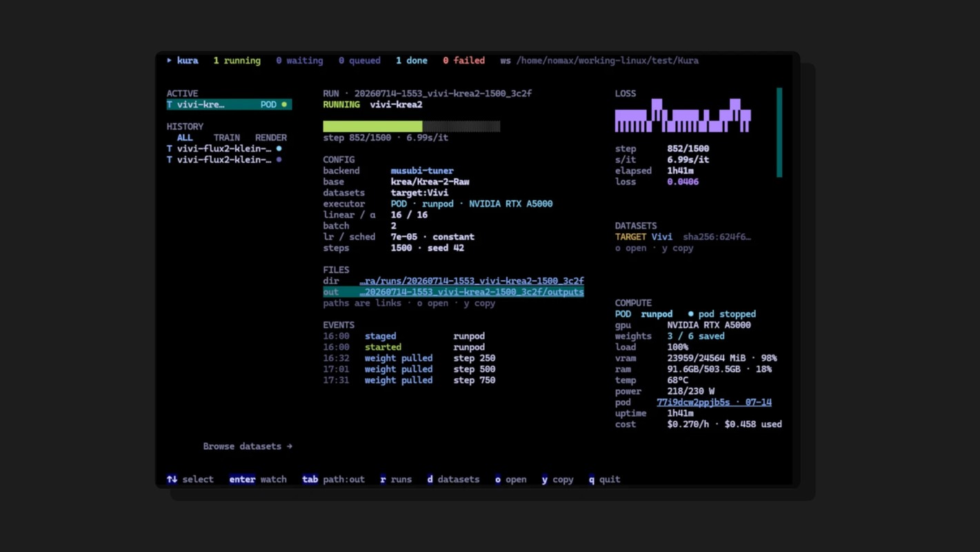Click the TARGET Vivi dataset entry
Image resolution: width=980 pixels, height=552 pixels.
(643, 237)
